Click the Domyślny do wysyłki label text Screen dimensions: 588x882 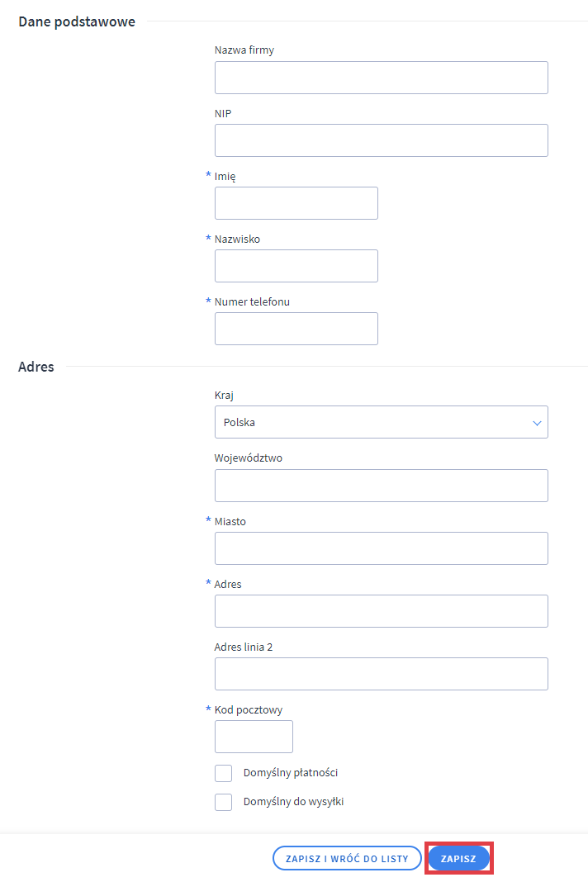[293, 802]
